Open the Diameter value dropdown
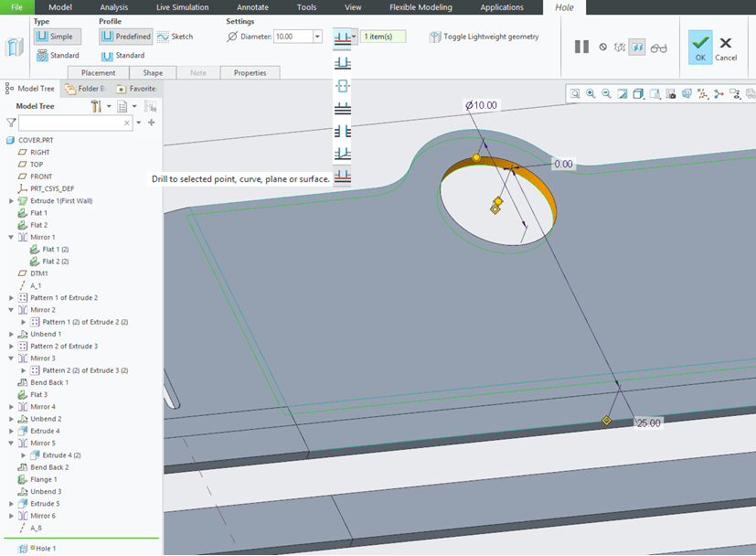This screenshot has width=756, height=556. (x=317, y=37)
